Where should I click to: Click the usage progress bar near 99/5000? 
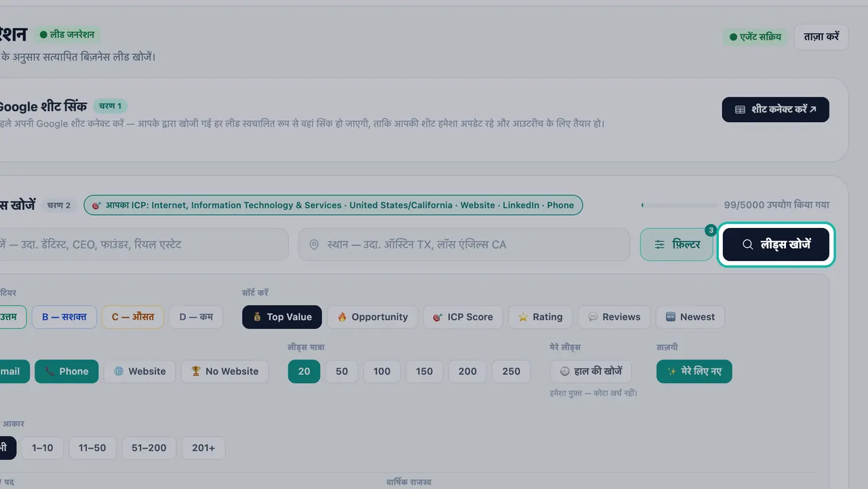[x=679, y=205]
